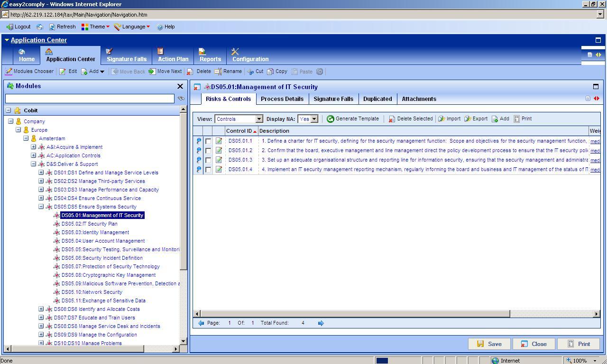The width and height of the screenshot is (607, 364).
Task: Click the Logout toolbar icon
Action: (9, 27)
